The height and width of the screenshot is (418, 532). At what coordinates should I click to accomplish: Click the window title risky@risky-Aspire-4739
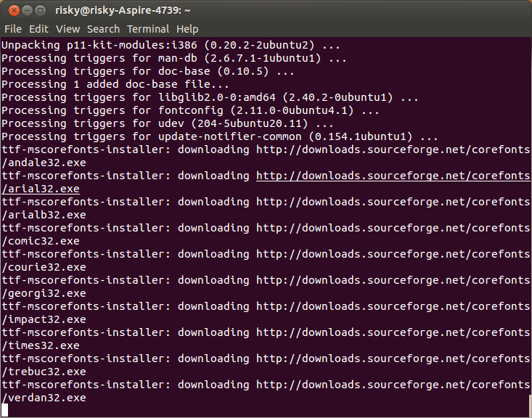pyautogui.click(x=123, y=10)
